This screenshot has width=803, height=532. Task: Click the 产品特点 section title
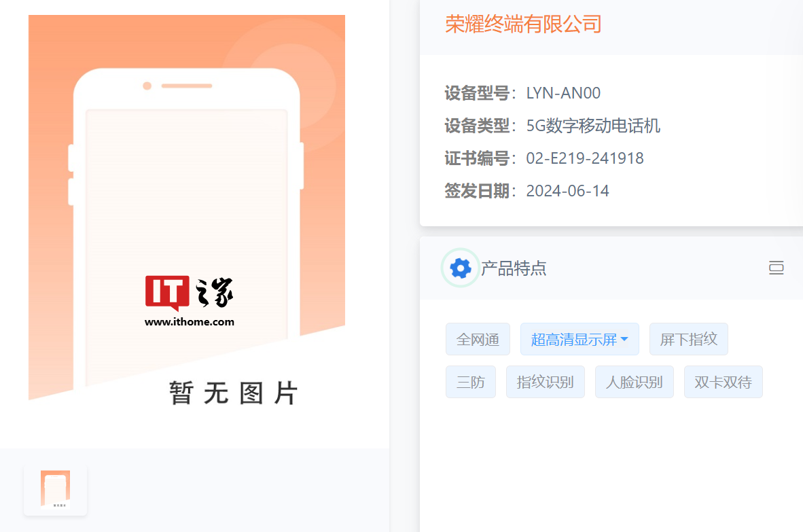tap(514, 268)
